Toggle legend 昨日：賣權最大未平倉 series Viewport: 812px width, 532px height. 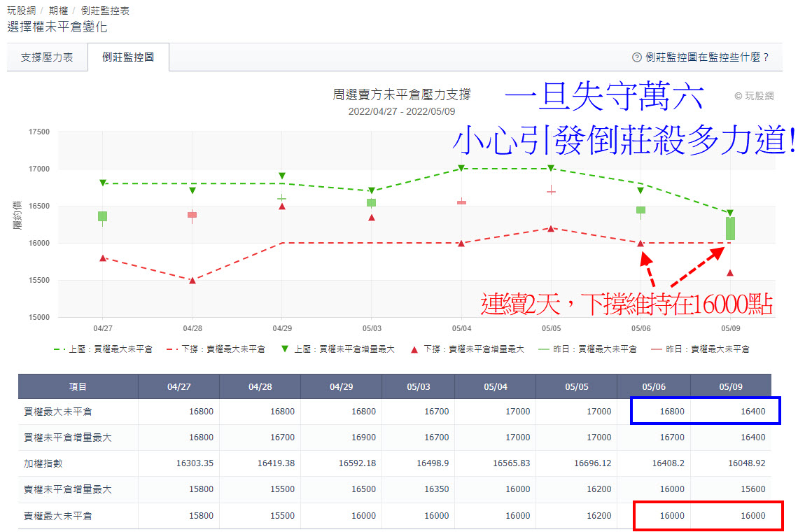(700, 349)
